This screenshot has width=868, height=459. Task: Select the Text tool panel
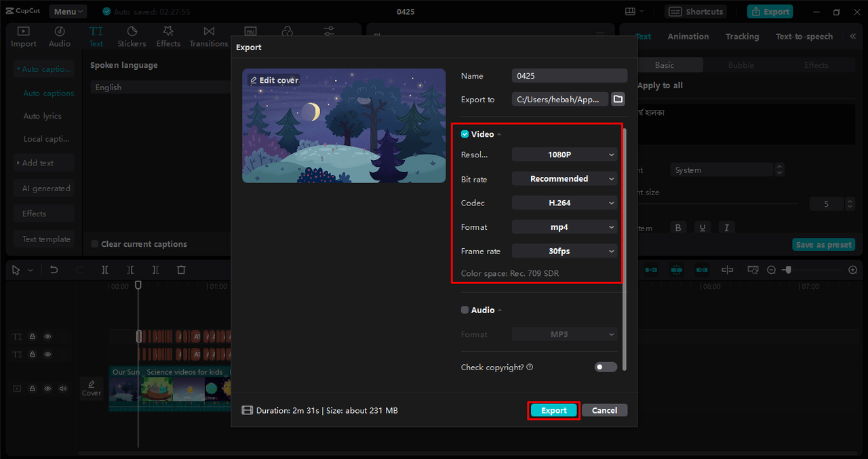click(x=96, y=37)
